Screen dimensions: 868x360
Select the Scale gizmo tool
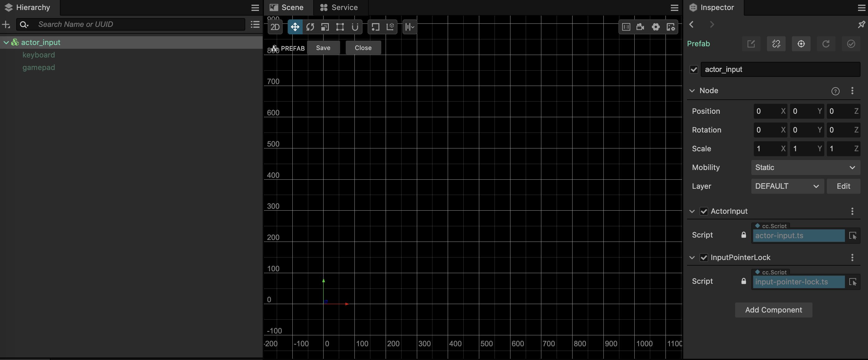[x=325, y=27]
